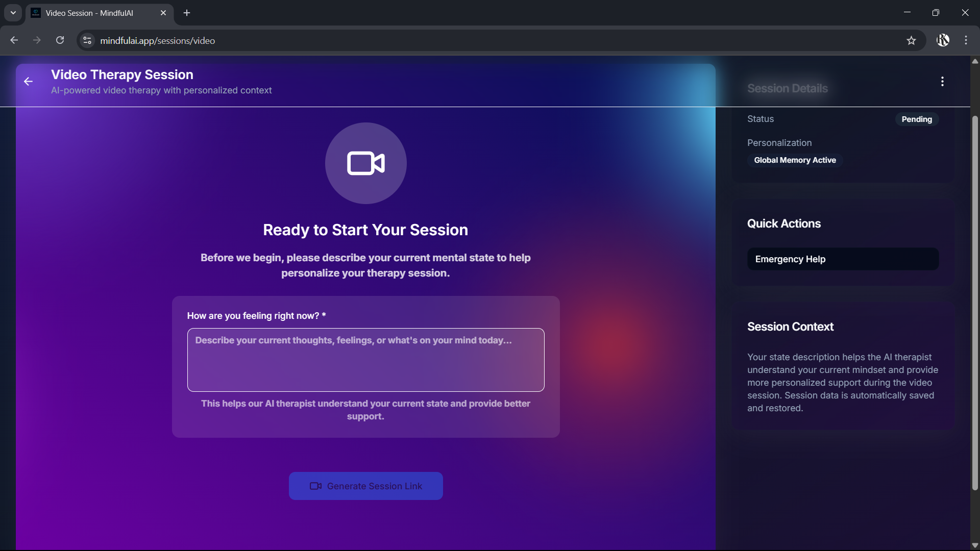Click the Pending status badge
The height and width of the screenshot is (551, 980).
click(916, 119)
